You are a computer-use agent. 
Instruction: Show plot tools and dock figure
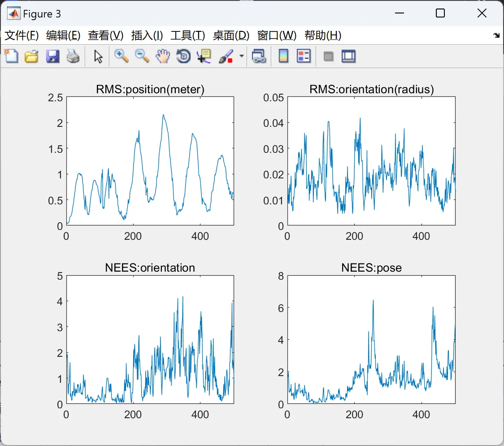point(348,56)
